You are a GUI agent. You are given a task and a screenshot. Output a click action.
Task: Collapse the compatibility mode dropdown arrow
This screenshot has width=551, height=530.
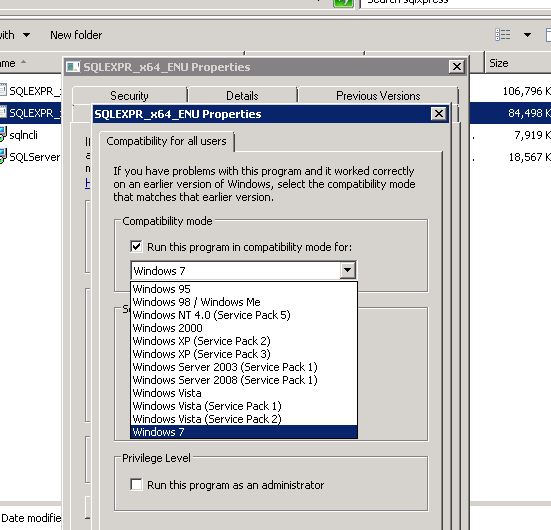coord(347,270)
